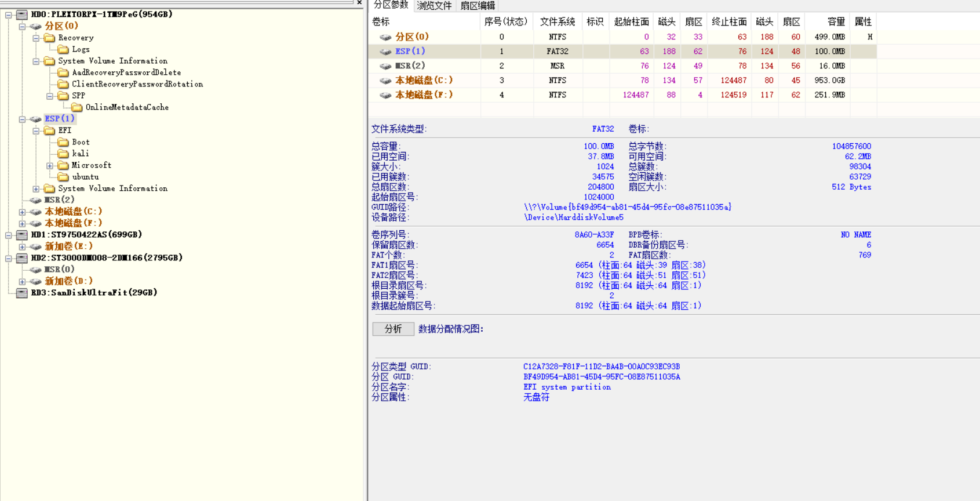Image resolution: width=980 pixels, height=501 pixels.
Task: Click the NO NAME BPB label value
Action: (x=856, y=235)
